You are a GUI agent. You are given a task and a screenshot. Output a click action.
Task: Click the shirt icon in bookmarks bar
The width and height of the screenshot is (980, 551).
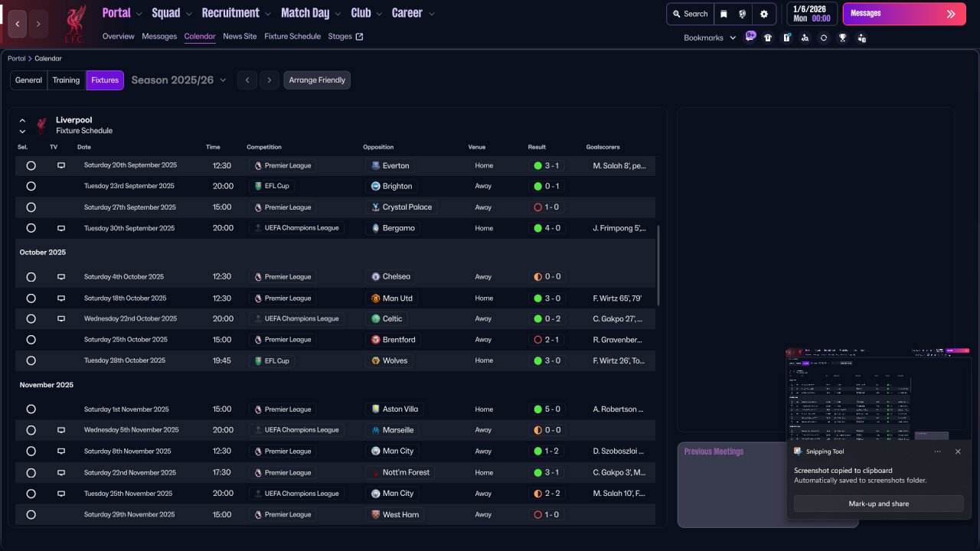[768, 37]
